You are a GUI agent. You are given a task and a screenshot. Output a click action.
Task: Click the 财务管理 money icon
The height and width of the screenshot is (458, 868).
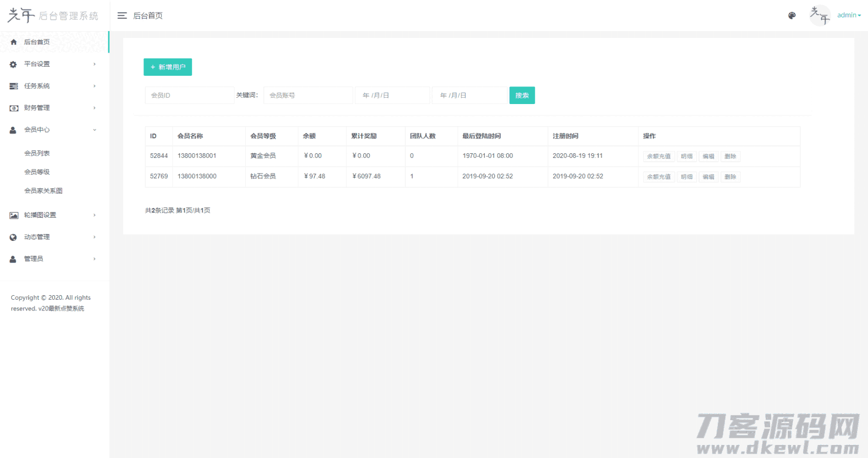coord(14,108)
